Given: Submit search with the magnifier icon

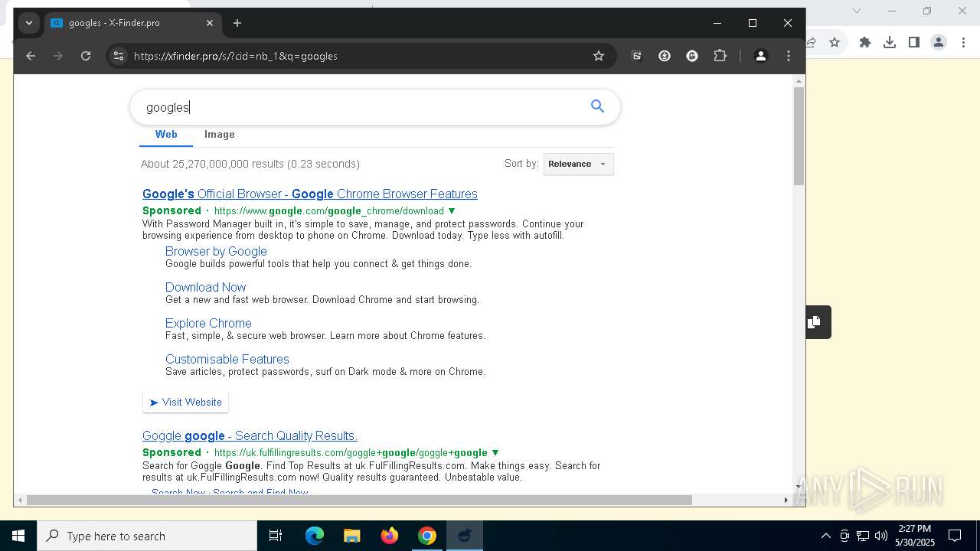Looking at the screenshot, I should (598, 106).
